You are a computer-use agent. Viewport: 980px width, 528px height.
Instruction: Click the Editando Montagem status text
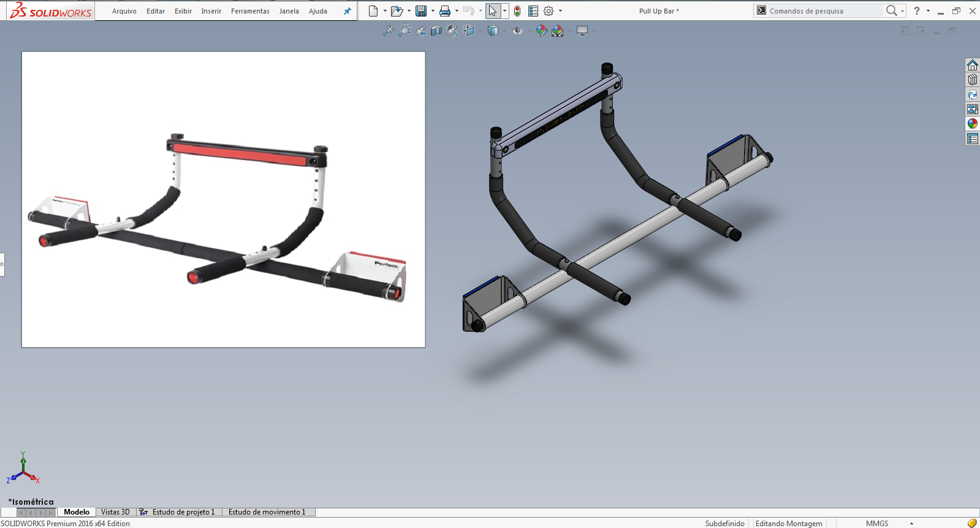click(x=789, y=524)
